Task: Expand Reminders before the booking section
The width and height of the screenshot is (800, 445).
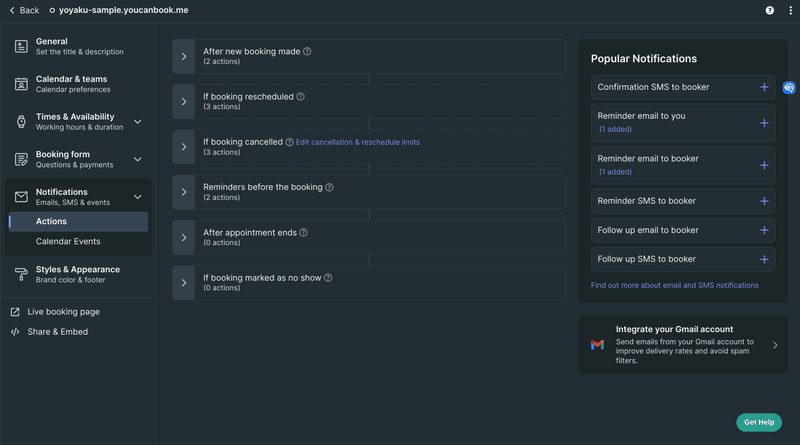Action: coord(184,192)
